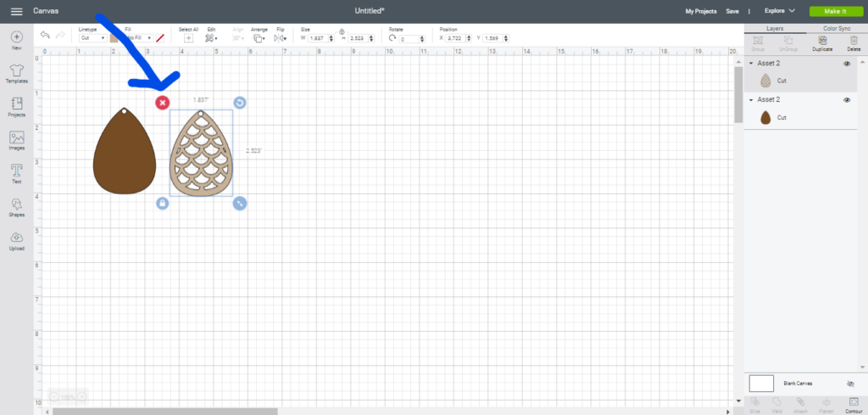
Task: Click the lock handle on selected pinecone
Action: tap(162, 204)
